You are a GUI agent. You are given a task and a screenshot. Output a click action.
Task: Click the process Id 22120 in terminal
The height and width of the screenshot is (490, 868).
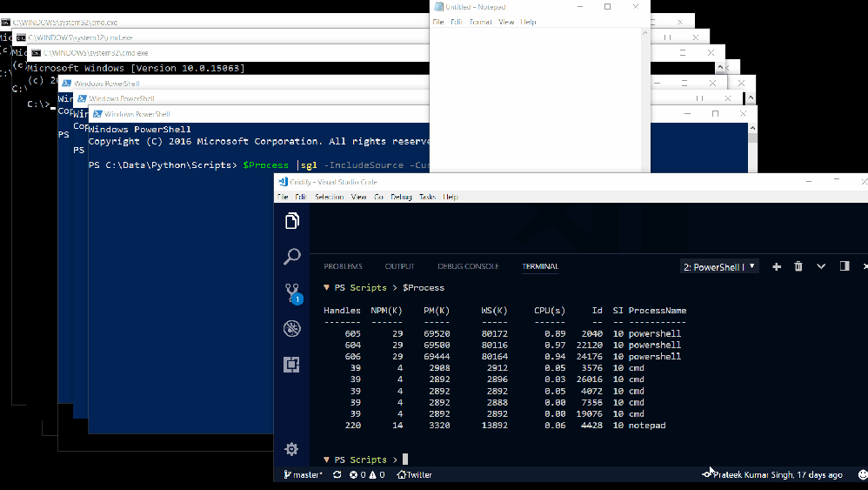pyautogui.click(x=590, y=345)
